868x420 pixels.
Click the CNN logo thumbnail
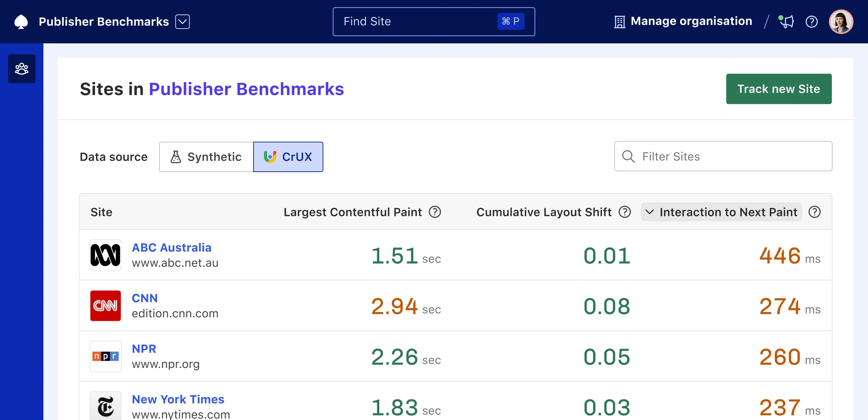point(105,306)
